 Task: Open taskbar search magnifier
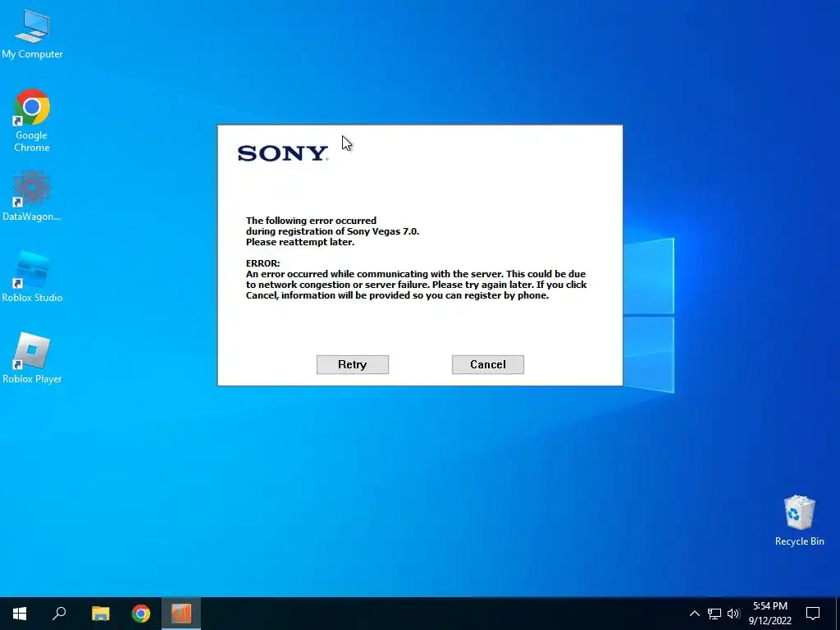coord(59,614)
